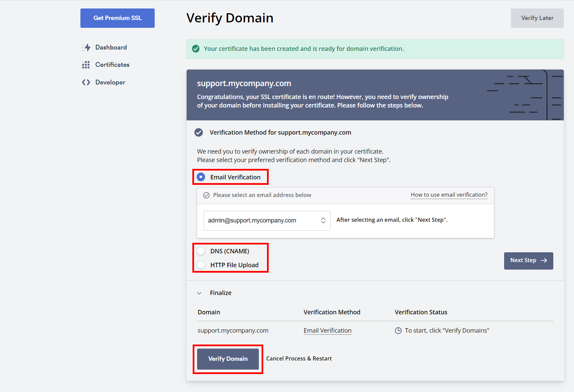Click the Verification Method checkmark icon
This screenshot has height=392, width=574.
tap(199, 133)
